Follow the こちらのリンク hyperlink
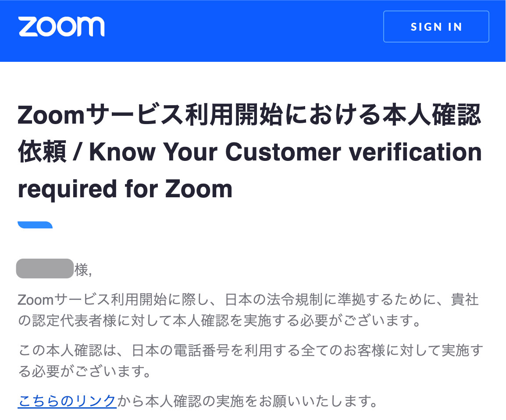 pyautogui.click(x=67, y=401)
